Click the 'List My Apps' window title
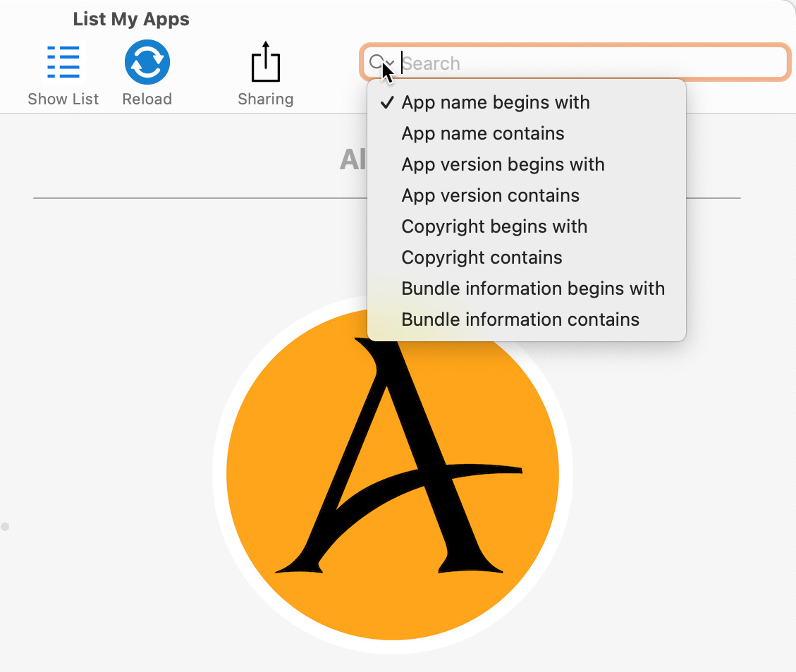 131,19
